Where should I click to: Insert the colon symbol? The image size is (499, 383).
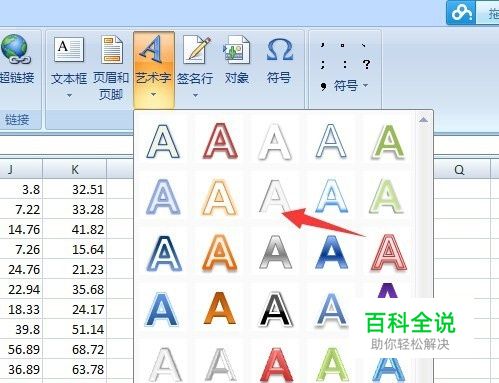point(345,64)
